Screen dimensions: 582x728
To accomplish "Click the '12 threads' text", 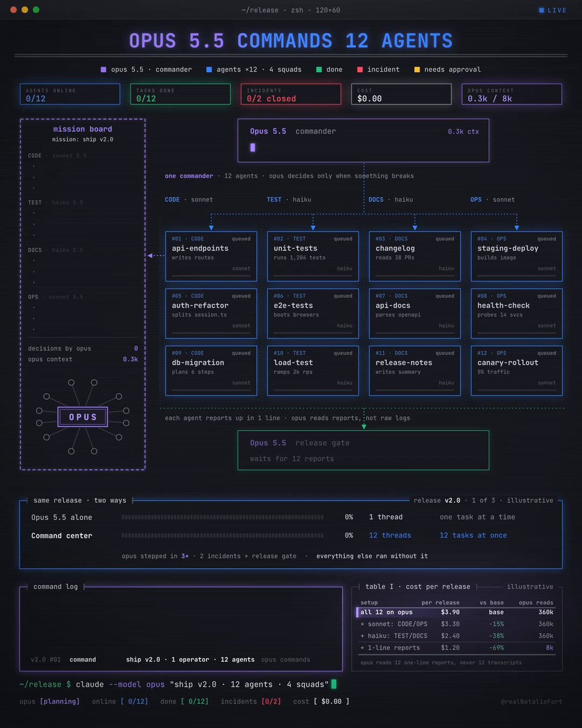I will coord(390,536).
